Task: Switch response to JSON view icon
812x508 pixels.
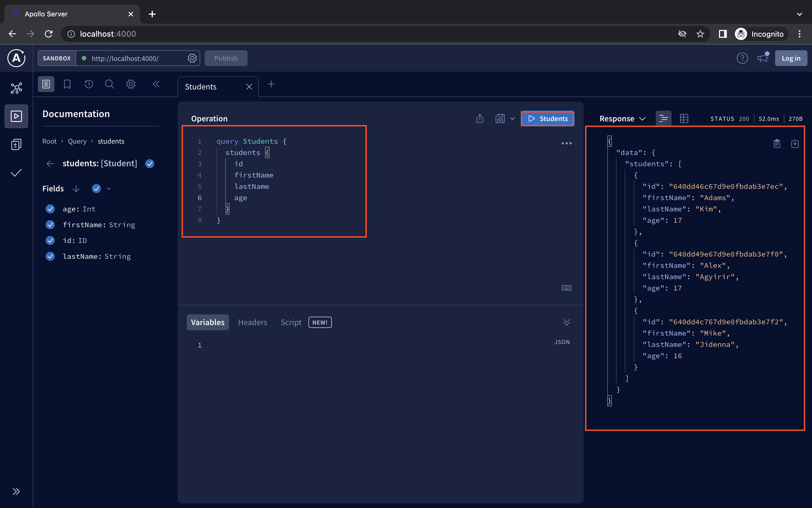Action: (663, 119)
